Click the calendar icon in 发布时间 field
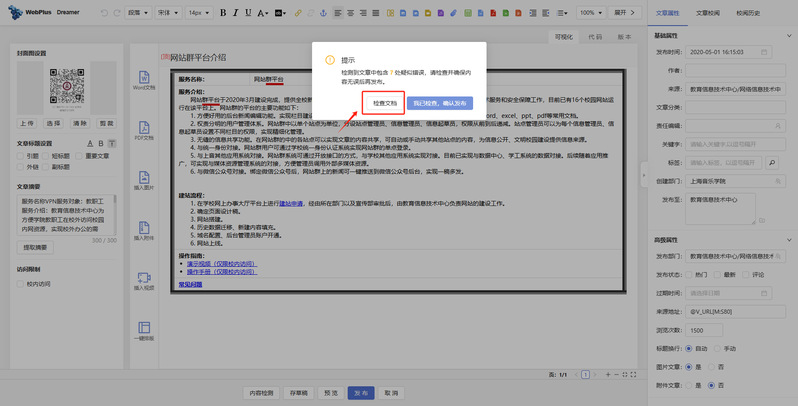 click(x=763, y=52)
